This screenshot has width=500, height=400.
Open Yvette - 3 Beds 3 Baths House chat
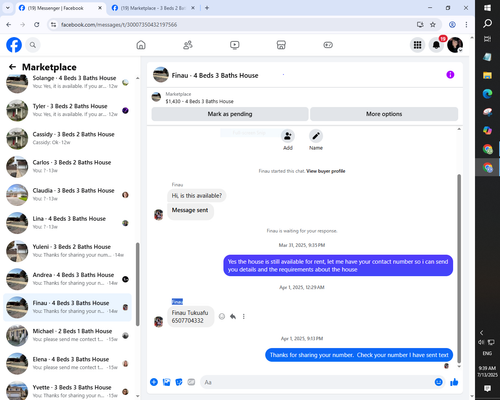click(x=67, y=390)
